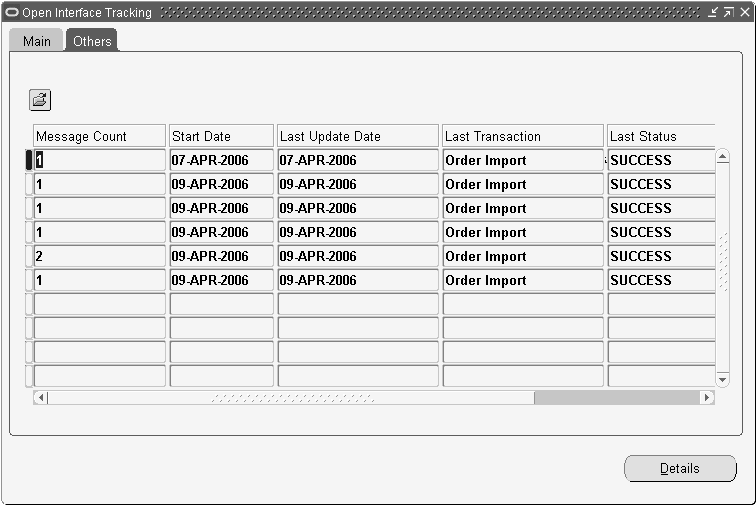The image size is (756, 505).
Task: Select the Others tab
Action: click(x=92, y=41)
